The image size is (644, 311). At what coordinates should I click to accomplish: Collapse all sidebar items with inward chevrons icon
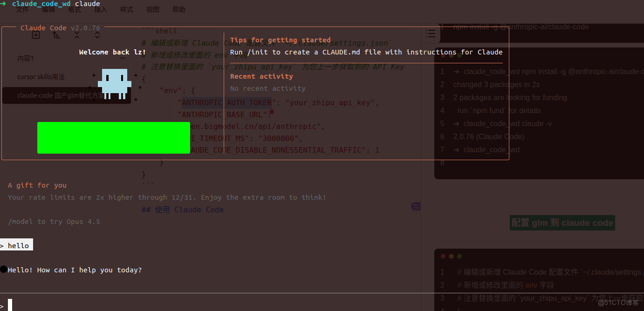[x=77, y=35]
